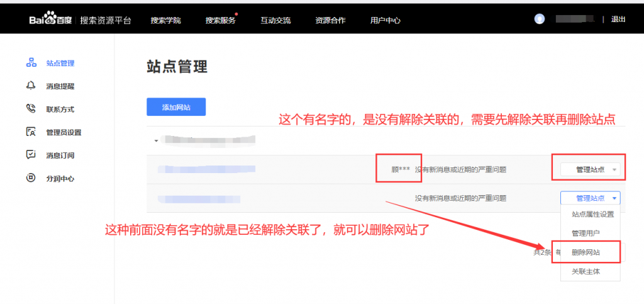The width and height of the screenshot is (644, 304).
Task: Select 管理员设置 label in sidebar
Action: pos(64,132)
